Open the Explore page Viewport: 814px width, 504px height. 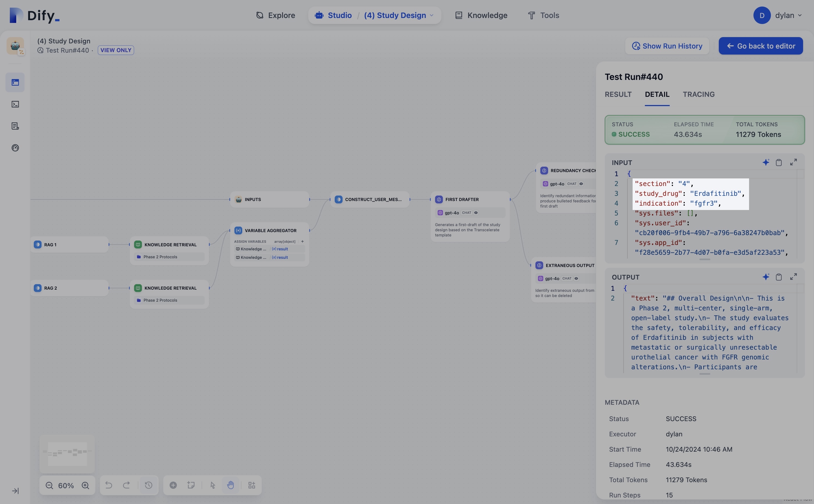[275, 15]
